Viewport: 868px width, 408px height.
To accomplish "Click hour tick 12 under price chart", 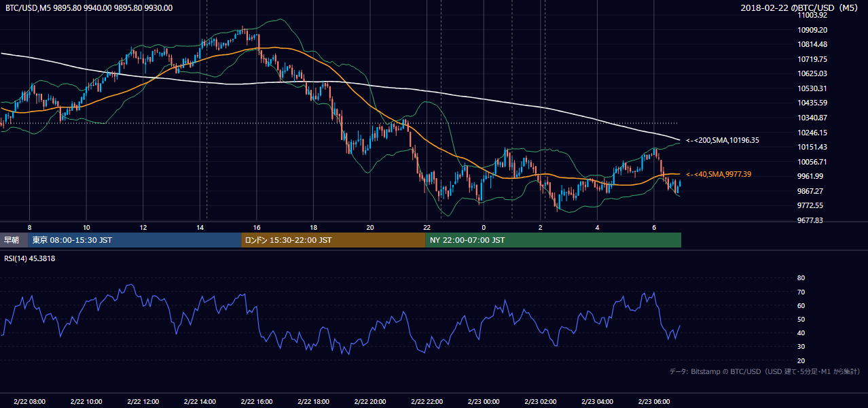I will (143, 227).
